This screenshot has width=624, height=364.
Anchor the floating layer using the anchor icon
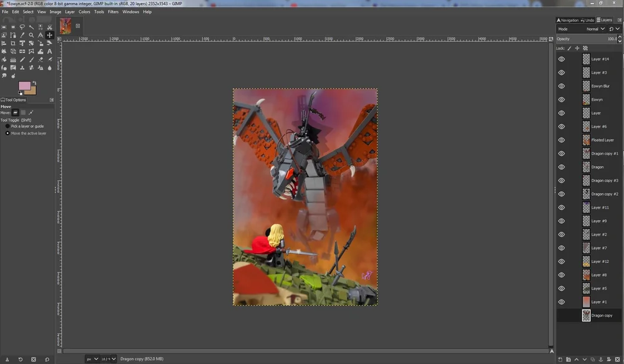pos(601,358)
